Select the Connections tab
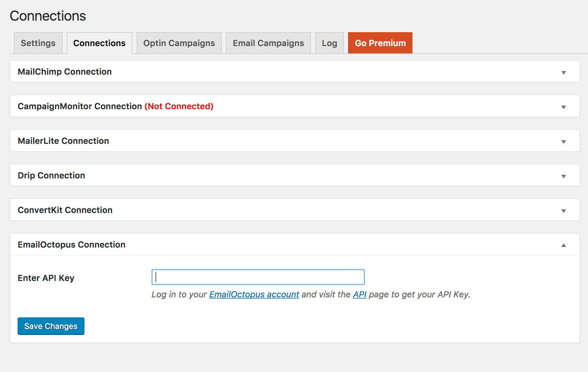588x372 pixels. tap(99, 43)
